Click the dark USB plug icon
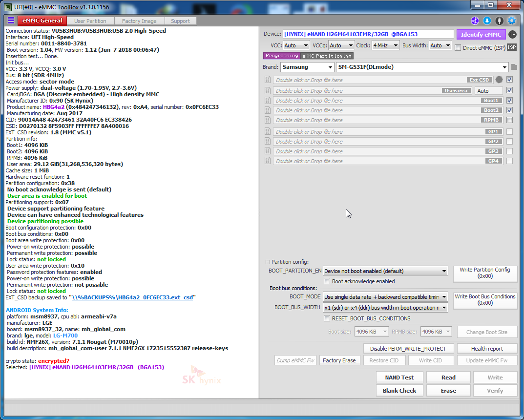Screen dimensions: 524x420 [499, 21]
